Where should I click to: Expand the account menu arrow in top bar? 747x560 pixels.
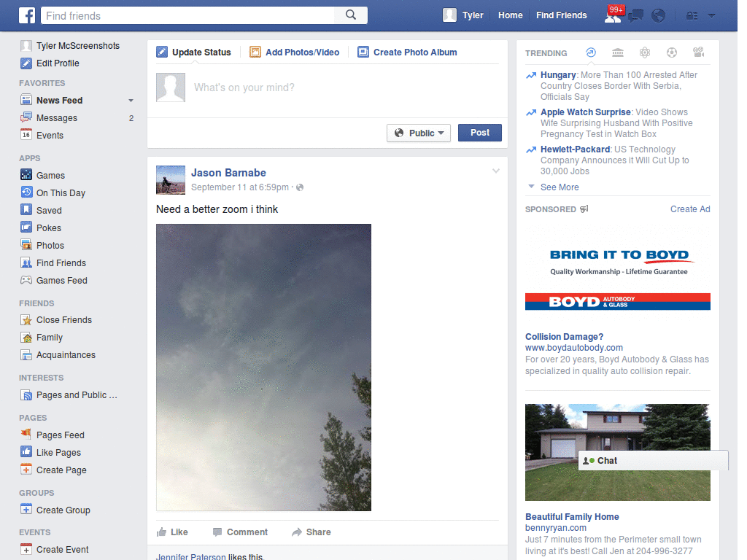coord(712,16)
